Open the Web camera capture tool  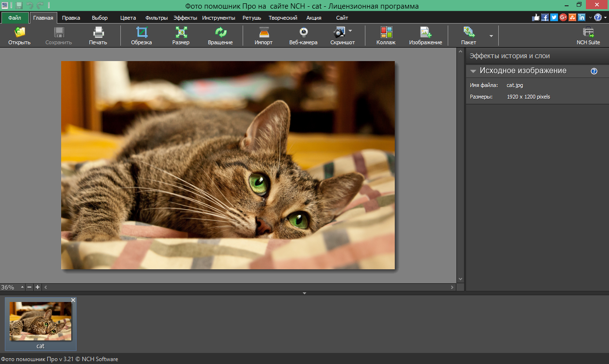(303, 35)
